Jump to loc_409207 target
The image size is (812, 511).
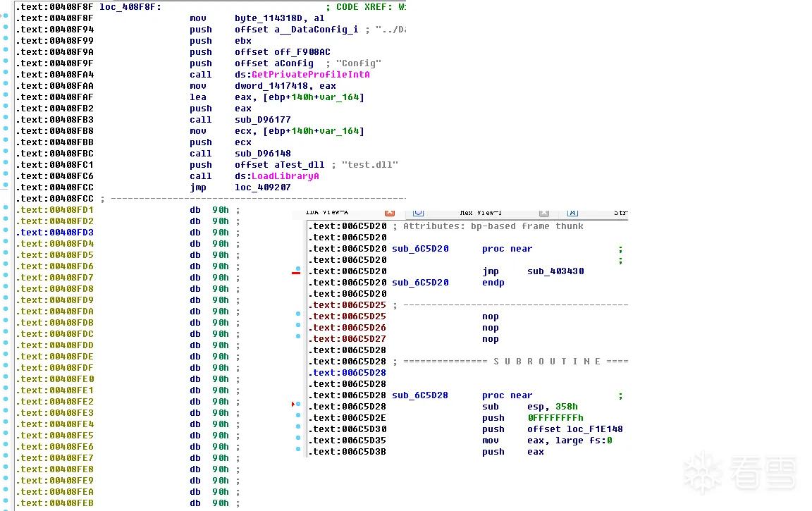262,187
